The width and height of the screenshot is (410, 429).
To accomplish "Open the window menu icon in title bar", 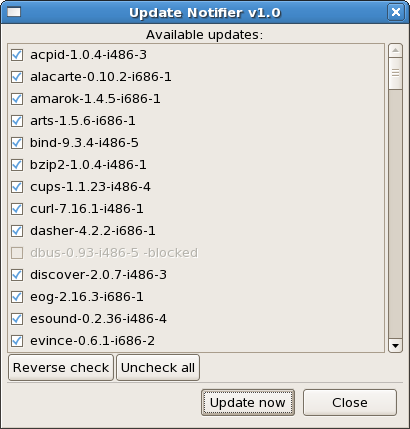I will [14, 12].
